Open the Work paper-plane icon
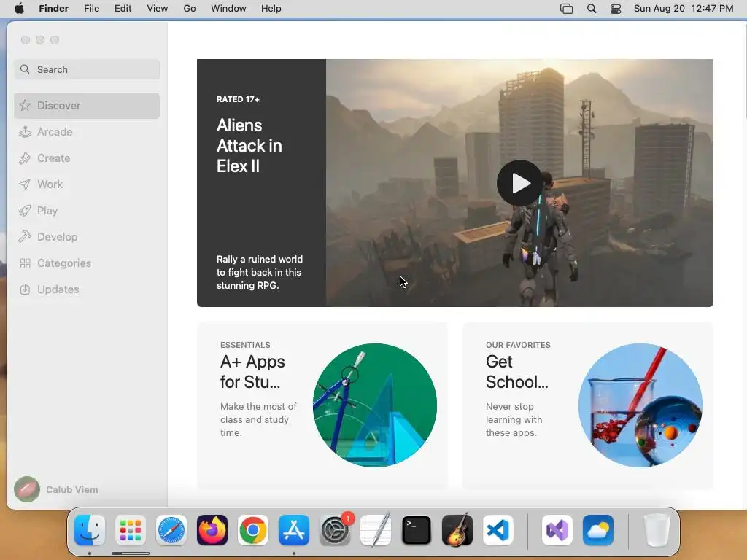This screenshot has height=560, width=747. [x=25, y=184]
